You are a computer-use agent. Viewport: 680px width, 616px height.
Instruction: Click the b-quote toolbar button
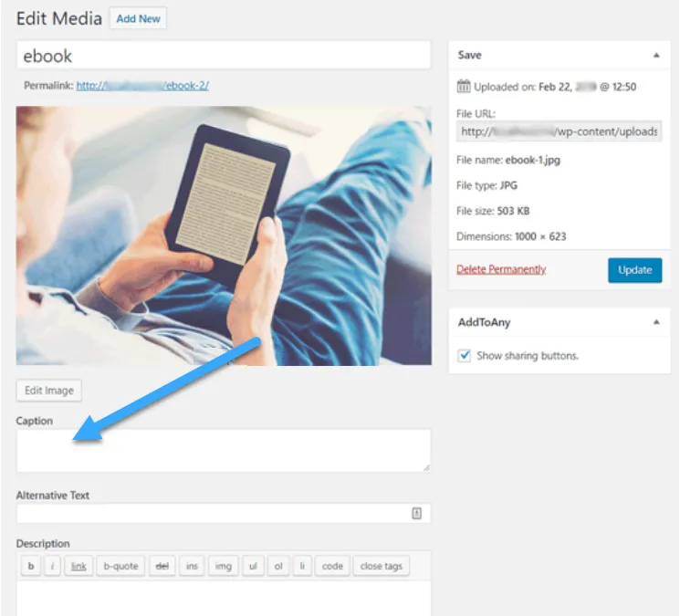coord(120,566)
